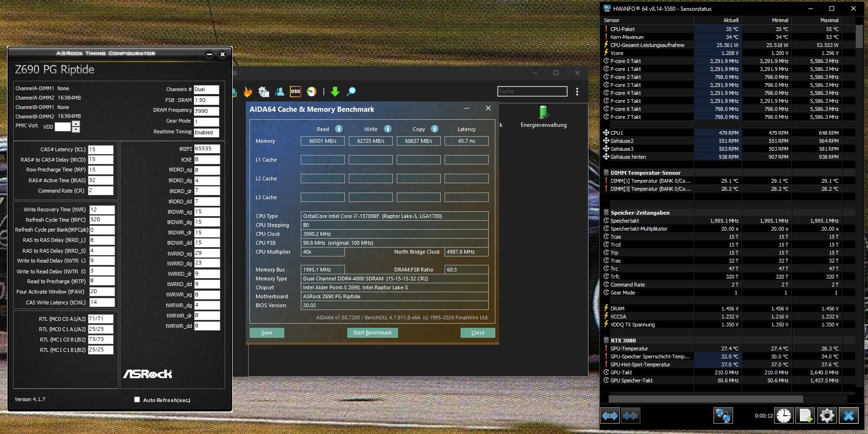Image resolution: width=868 pixels, height=434 pixels.
Task: Click the info icon next to Read
Action: tap(339, 129)
